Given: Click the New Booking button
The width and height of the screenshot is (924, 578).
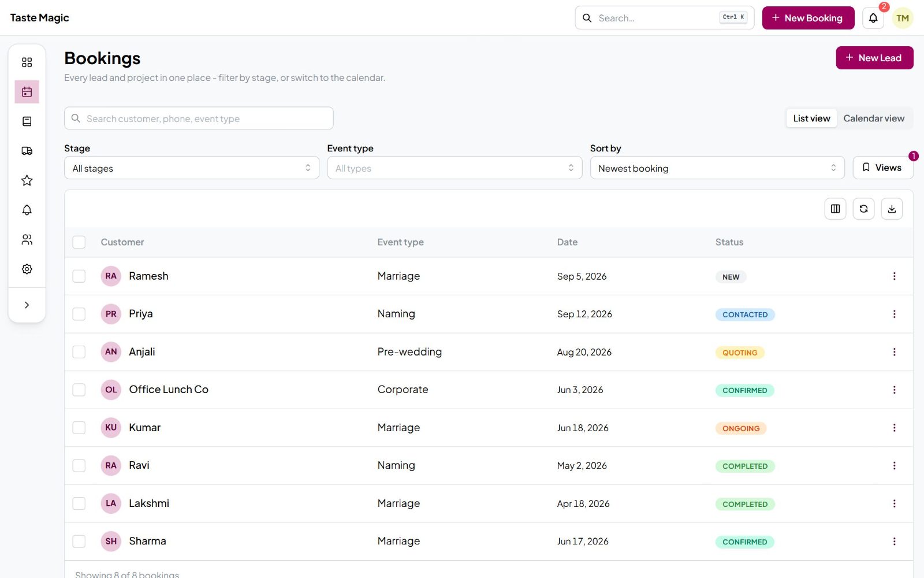Looking at the screenshot, I should coord(808,18).
